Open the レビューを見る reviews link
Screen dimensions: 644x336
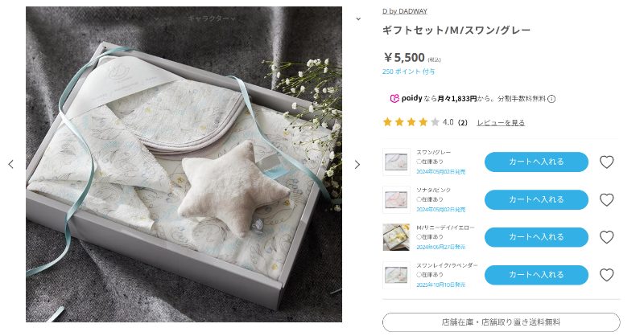(x=501, y=123)
